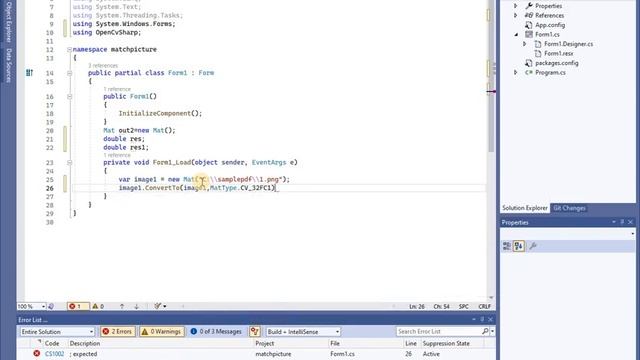
Task: Click the editor warning count indicator
Action: 98,306
